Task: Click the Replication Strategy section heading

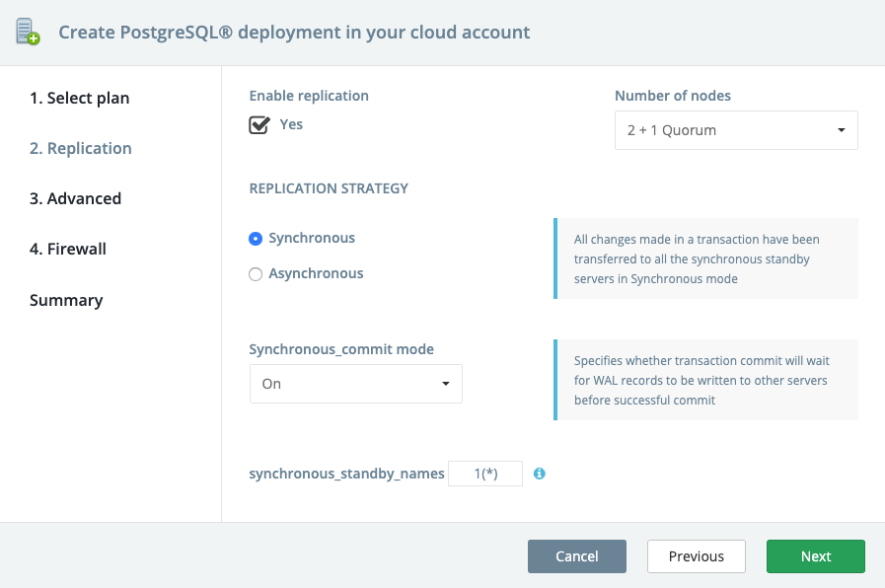Action: point(329,188)
